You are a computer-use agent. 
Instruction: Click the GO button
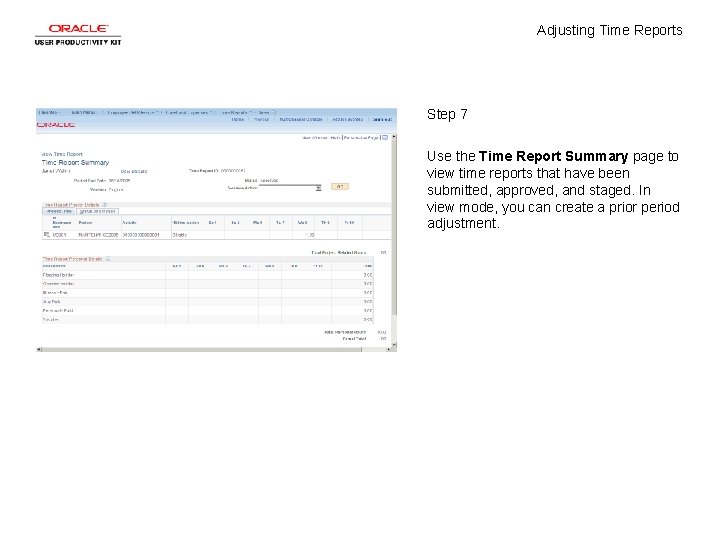[x=340, y=186]
